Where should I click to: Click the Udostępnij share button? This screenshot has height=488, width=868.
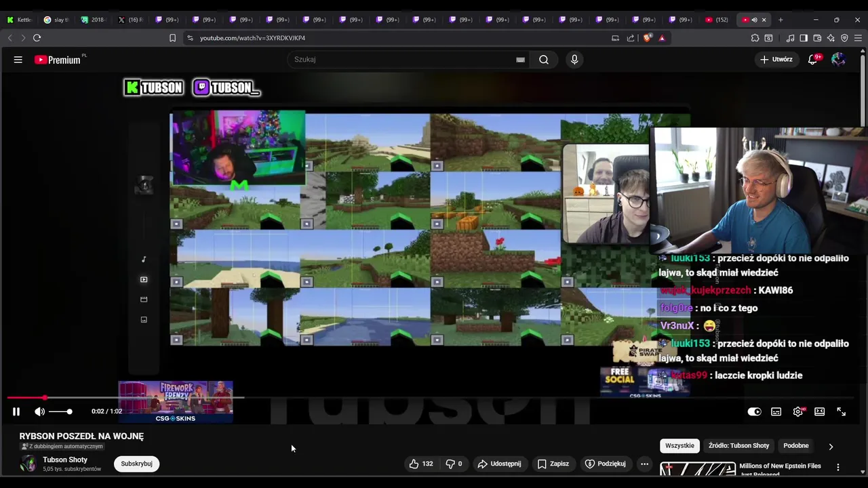point(499,464)
